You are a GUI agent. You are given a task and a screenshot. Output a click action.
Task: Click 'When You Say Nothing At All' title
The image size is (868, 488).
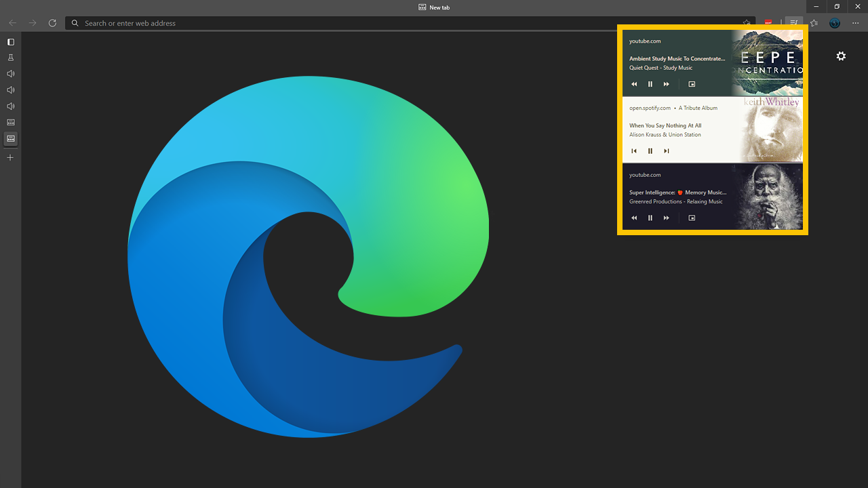665,126
